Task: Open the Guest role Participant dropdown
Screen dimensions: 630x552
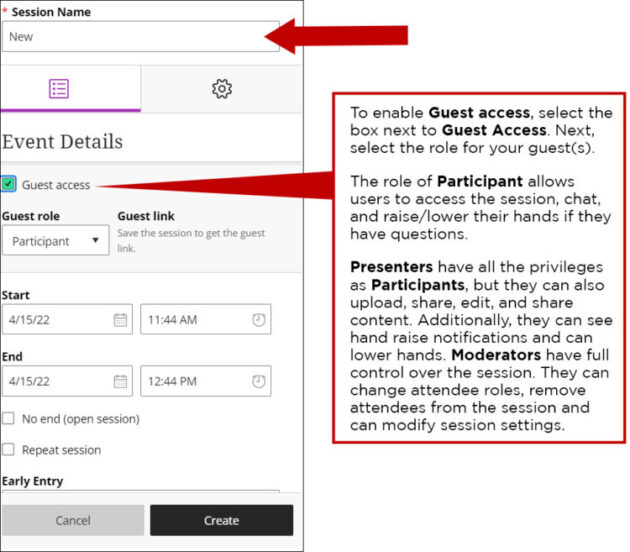Action: point(55,240)
